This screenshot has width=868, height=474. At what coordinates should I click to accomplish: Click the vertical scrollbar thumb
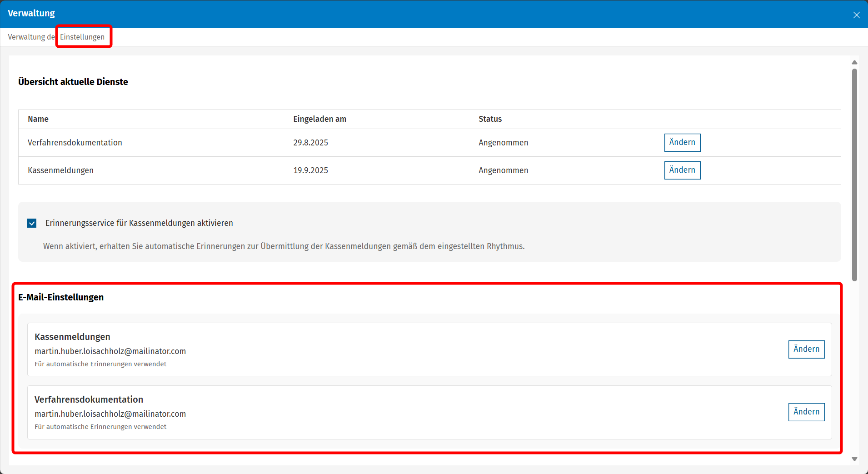854,175
